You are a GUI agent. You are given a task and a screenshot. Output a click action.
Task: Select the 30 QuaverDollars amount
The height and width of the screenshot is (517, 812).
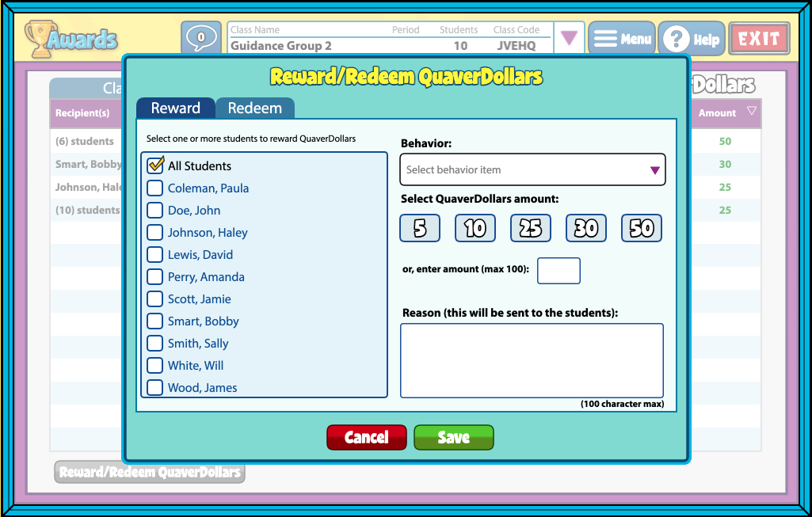[x=586, y=228]
